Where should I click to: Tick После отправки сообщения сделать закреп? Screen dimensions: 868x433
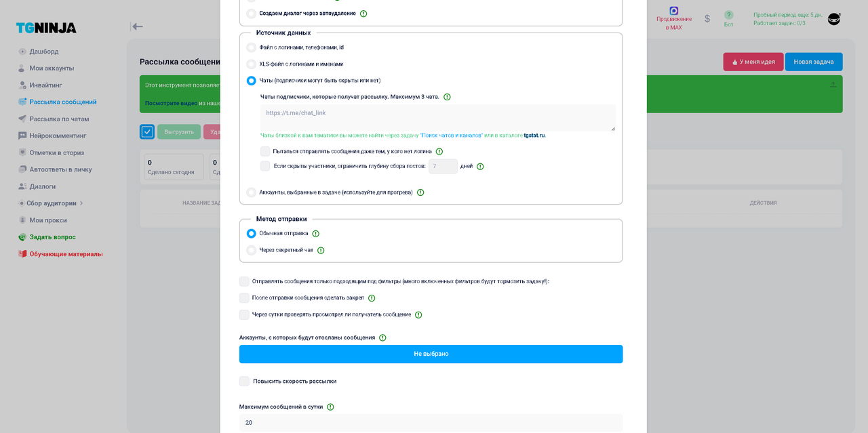tap(244, 298)
